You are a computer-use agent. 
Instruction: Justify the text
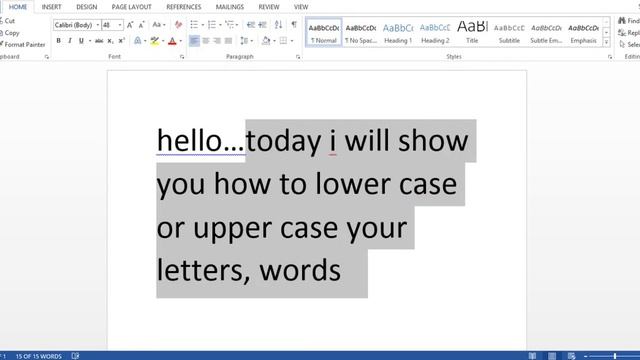coord(229,41)
